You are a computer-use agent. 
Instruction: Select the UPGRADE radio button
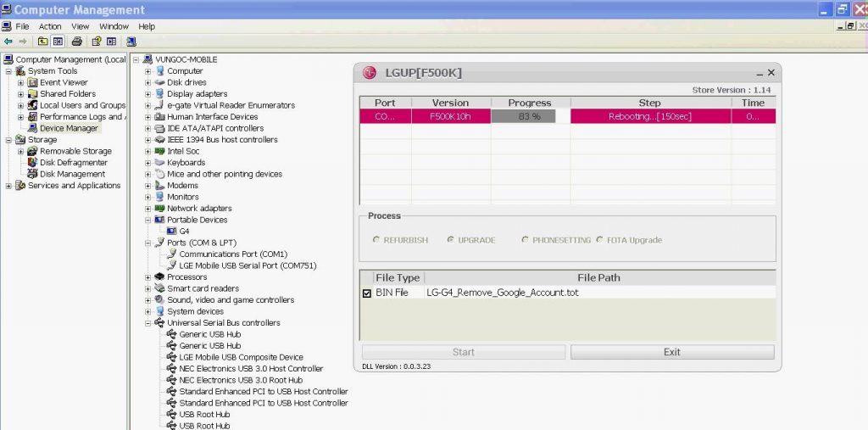coord(451,240)
